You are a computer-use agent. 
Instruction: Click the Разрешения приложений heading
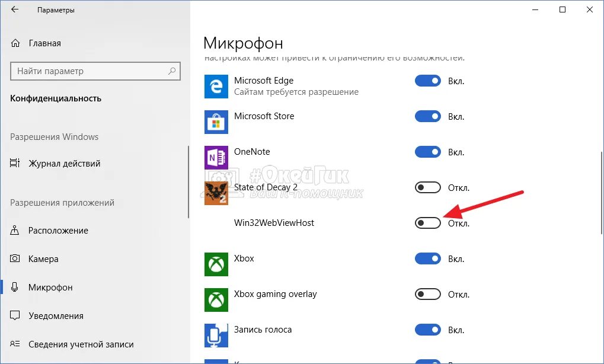pyautogui.click(x=62, y=203)
